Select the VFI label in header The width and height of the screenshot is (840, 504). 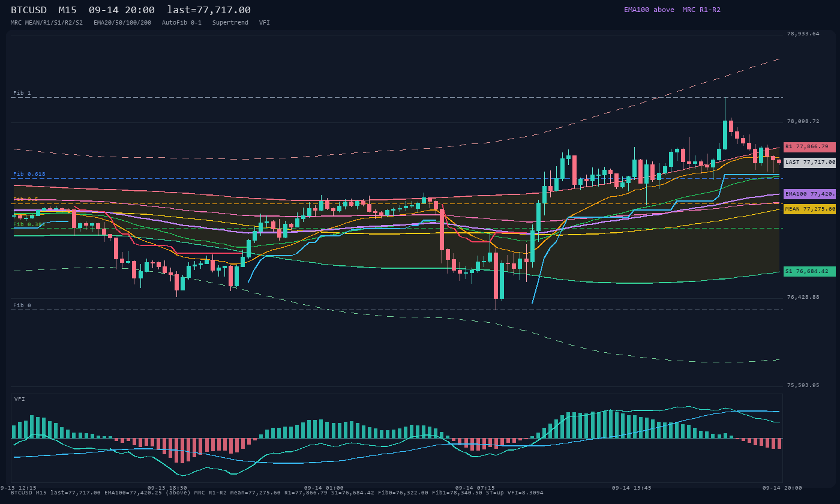[265, 22]
